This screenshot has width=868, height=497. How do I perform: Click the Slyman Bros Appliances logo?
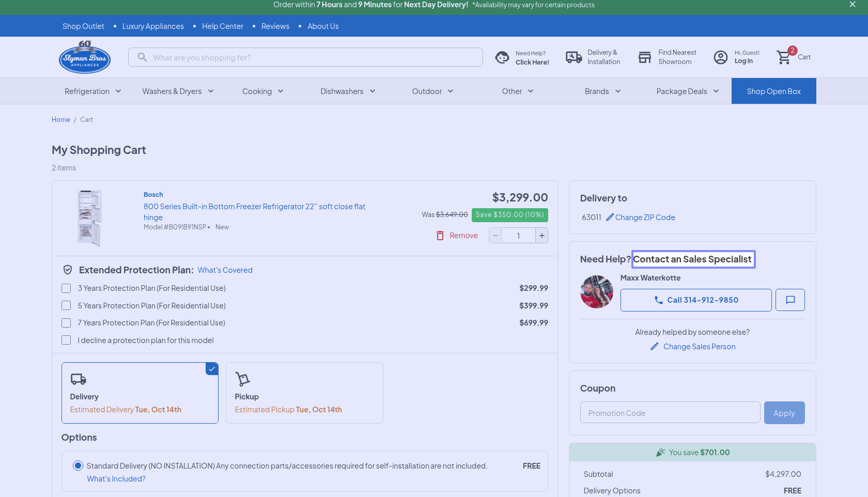coord(85,57)
